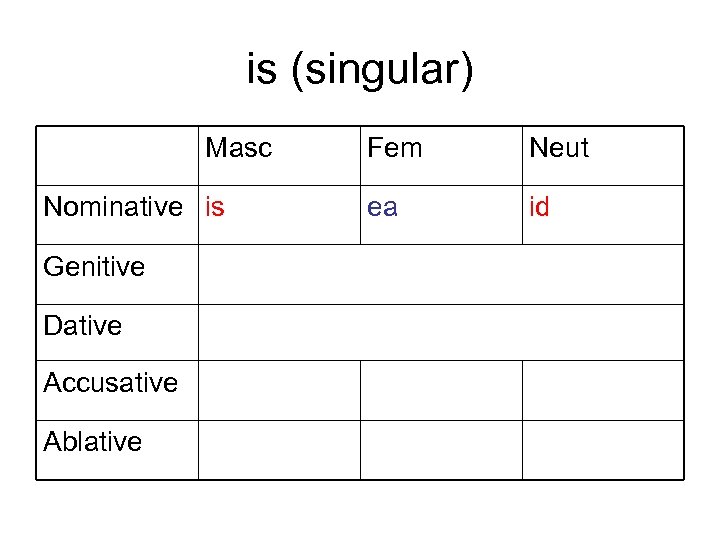The width and height of the screenshot is (720, 540).
Task: Click the slide title "is (singular)"
Action: (x=360, y=72)
